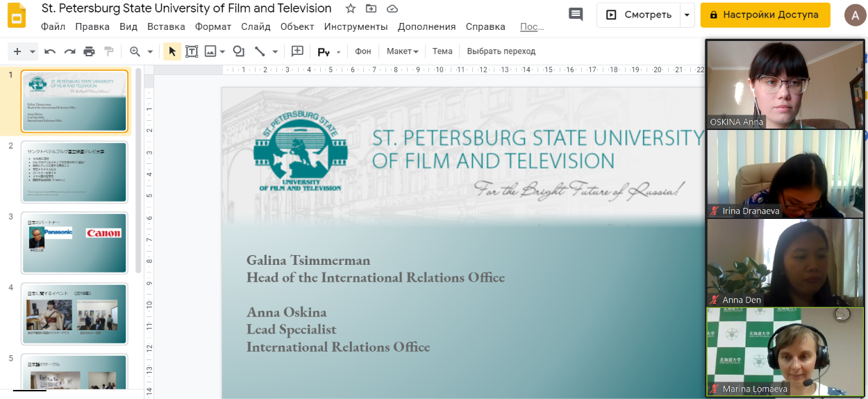This screenshot has width=868, height=399.
Task: Star the presentation document
Action: [x=351, y=9]
